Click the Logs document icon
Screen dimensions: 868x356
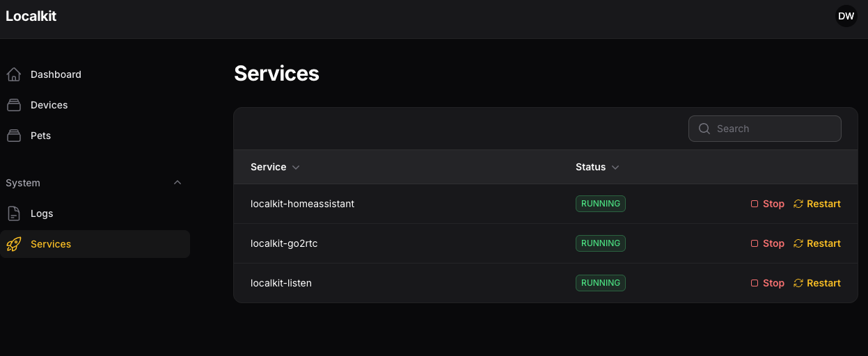(13, 213)
